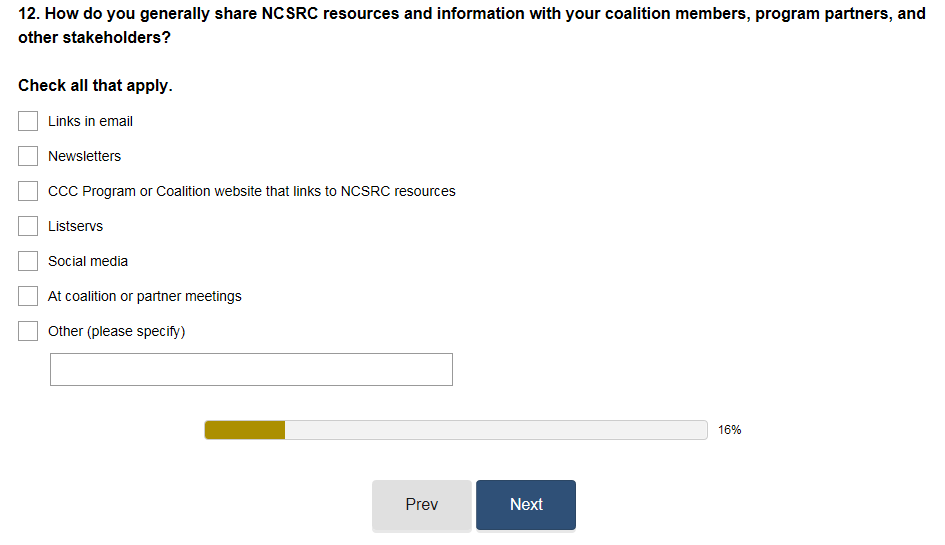The width and height of the screenshot is (945, 545).
Task: Check the Social media checkbox
Action: (x=28, y=261)
